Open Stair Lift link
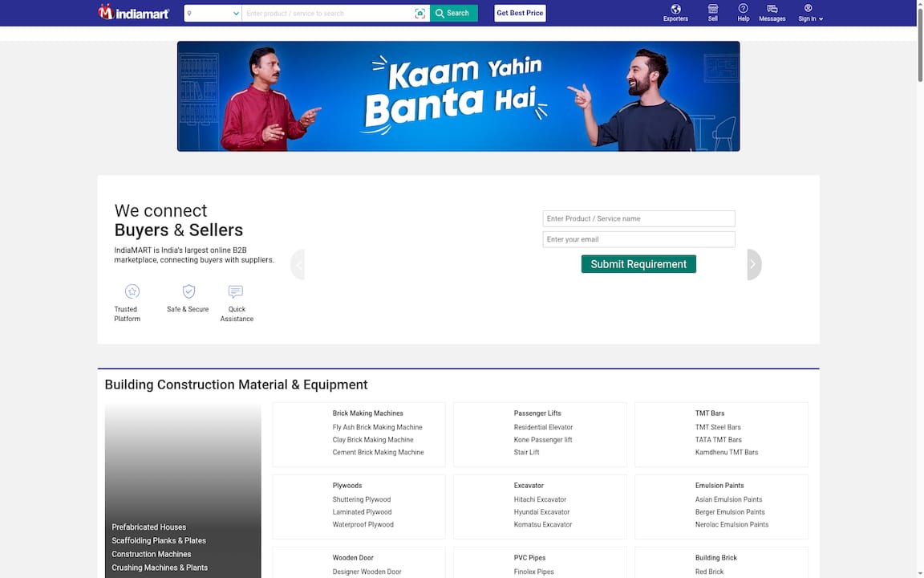 [526, 453]
